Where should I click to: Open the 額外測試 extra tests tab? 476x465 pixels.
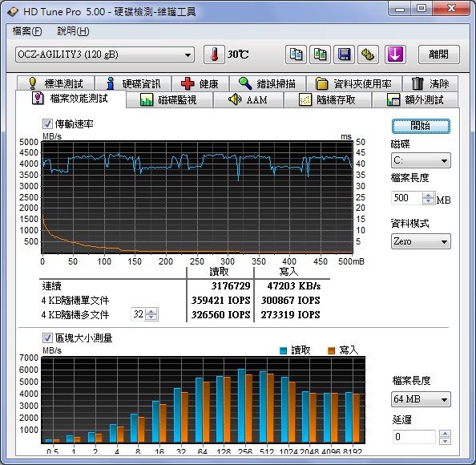tap(415, 99)
